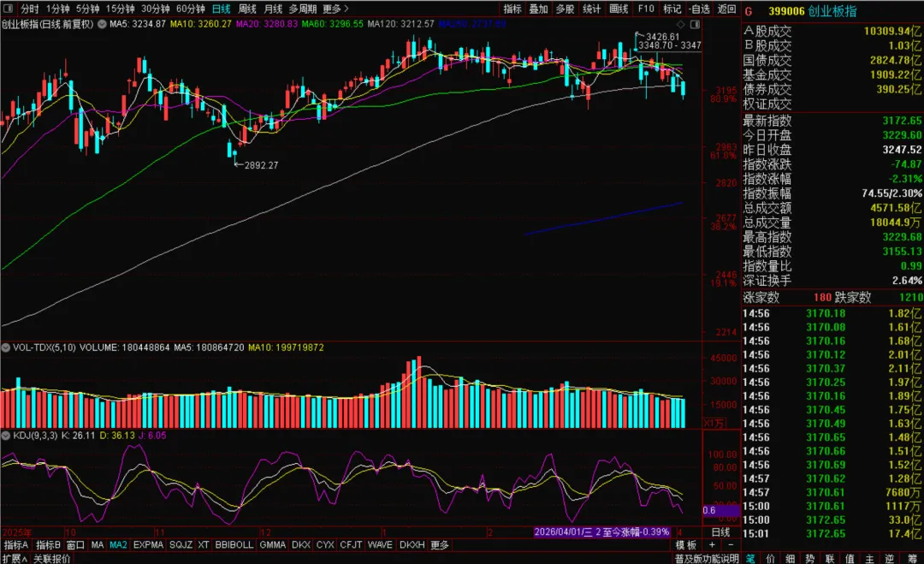Open the 统计 statistics tool
The height and width of the screenshot is (564, 924).
tap(592, 9)
